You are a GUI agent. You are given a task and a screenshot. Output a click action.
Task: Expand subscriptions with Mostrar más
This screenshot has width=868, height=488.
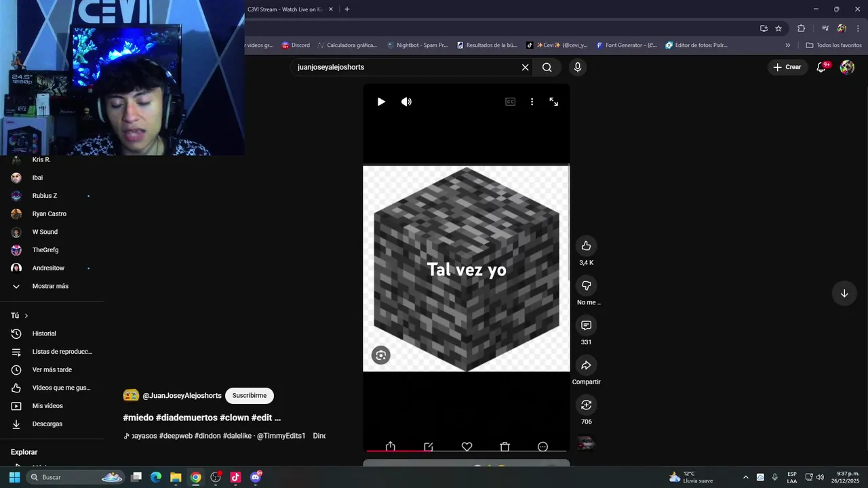point(52,286)
